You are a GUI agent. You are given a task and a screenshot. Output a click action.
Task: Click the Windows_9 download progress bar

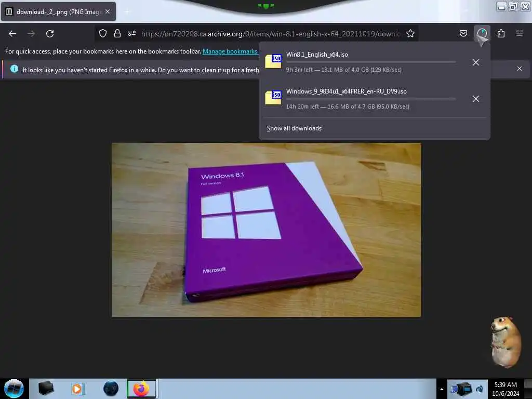coord(371,99)
